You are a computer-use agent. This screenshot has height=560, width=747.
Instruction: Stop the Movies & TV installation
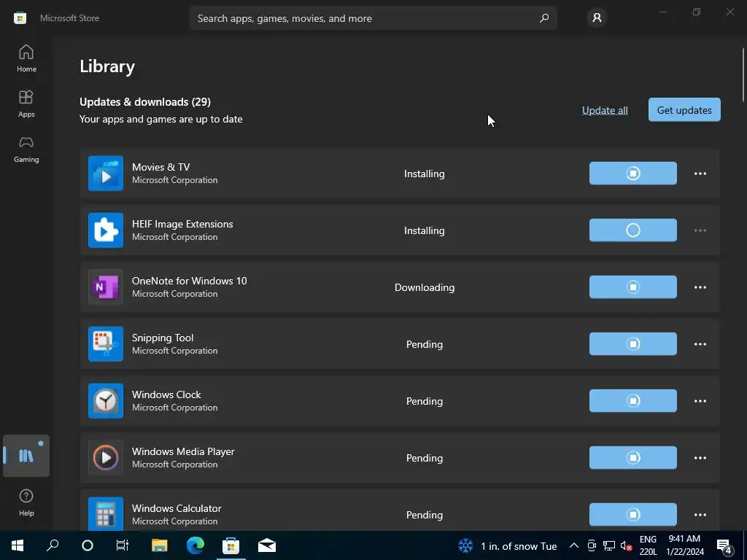point(632,174)
